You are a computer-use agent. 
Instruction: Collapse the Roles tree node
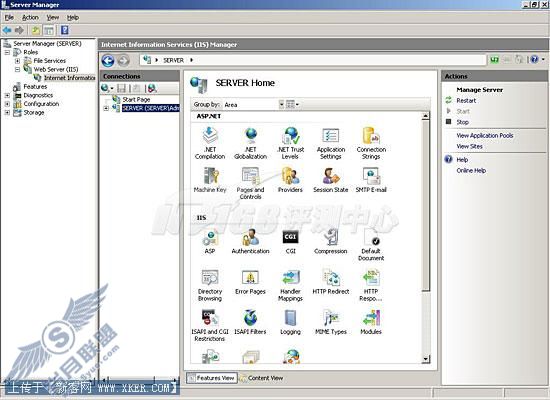tap(7, 52)
